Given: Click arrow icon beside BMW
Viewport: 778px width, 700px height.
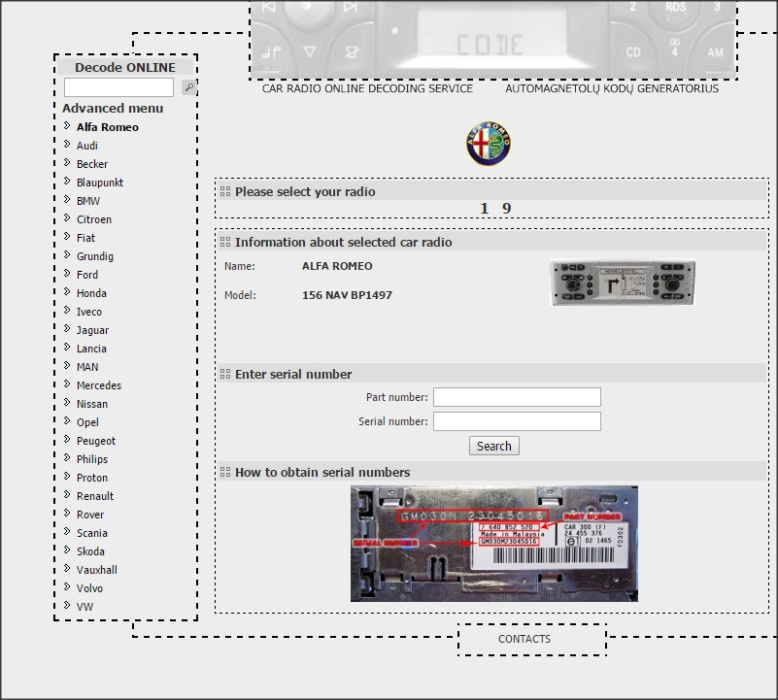Looking at the screenshot, I should click(67, 199).
